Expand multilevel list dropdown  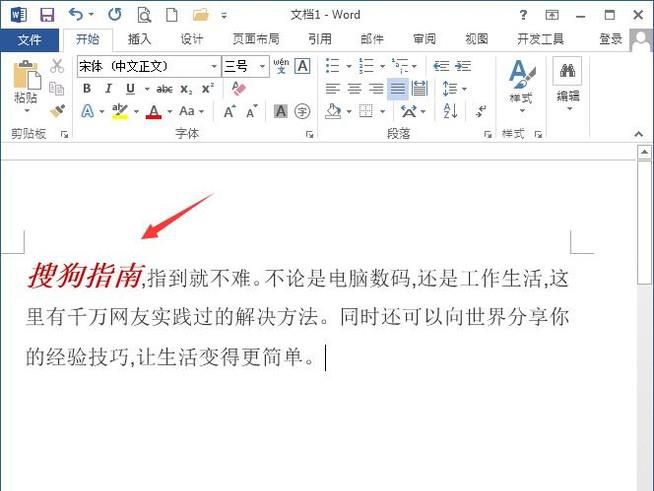tap(414, 66)
